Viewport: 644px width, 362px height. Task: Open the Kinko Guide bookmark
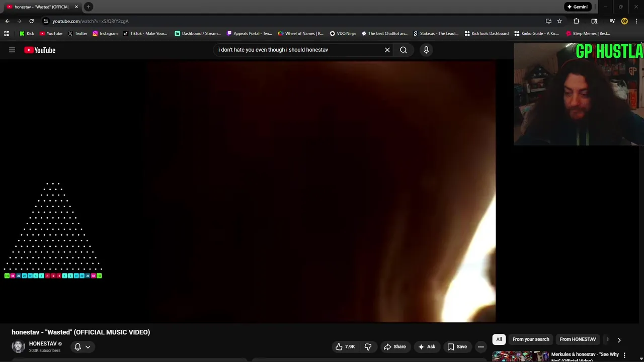pos(536,34)
